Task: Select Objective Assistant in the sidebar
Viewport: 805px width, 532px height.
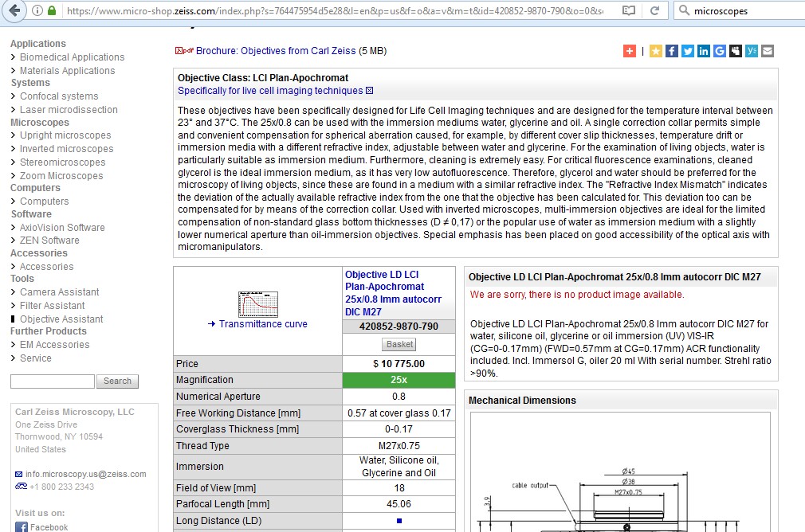Action: click(x=61, y=319)
